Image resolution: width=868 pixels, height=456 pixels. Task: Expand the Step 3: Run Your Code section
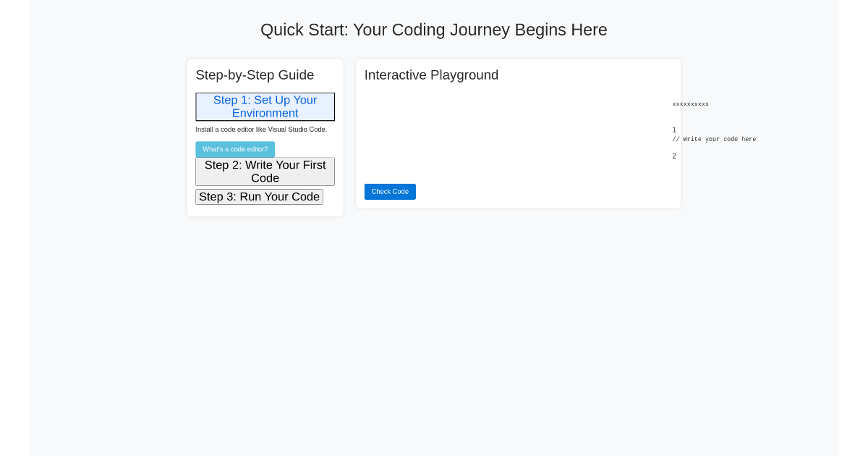259,196
